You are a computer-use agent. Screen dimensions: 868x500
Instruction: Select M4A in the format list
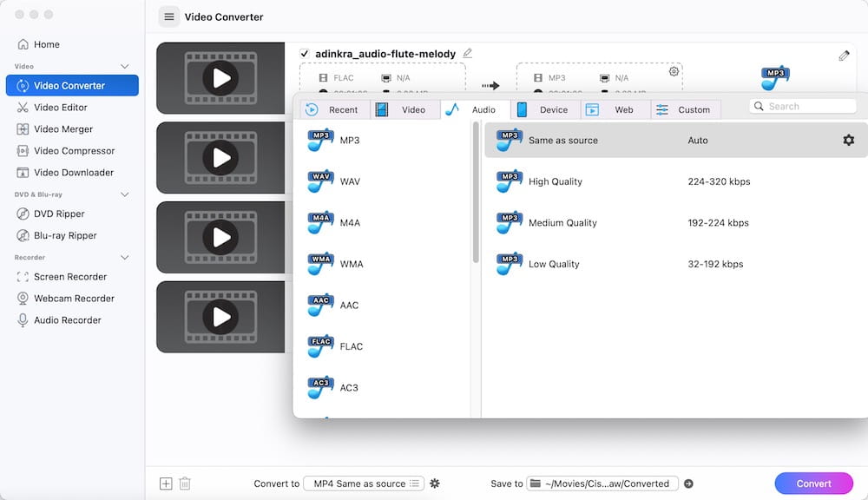pos(383,222)
